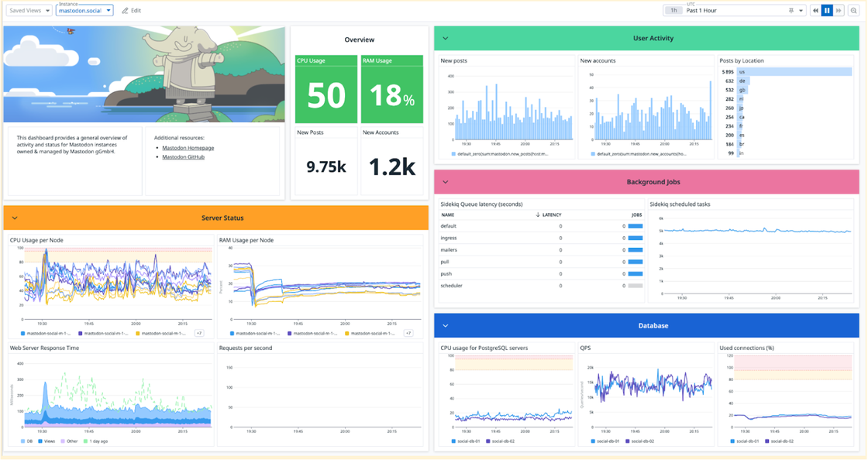Rewind the dashboard time window
This screenshot has width=868, height=460.
[x=815, y=10]
